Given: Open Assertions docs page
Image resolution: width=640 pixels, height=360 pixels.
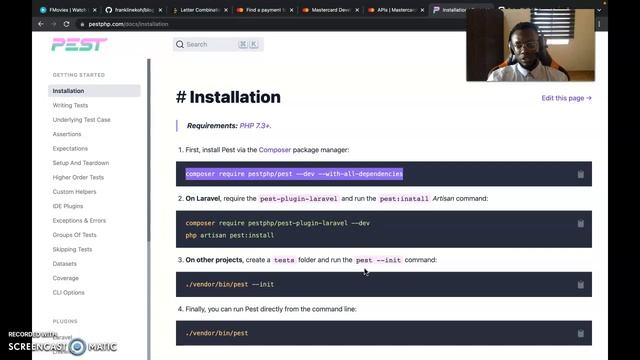Looking at the screenshot, I should pos(67,134).
